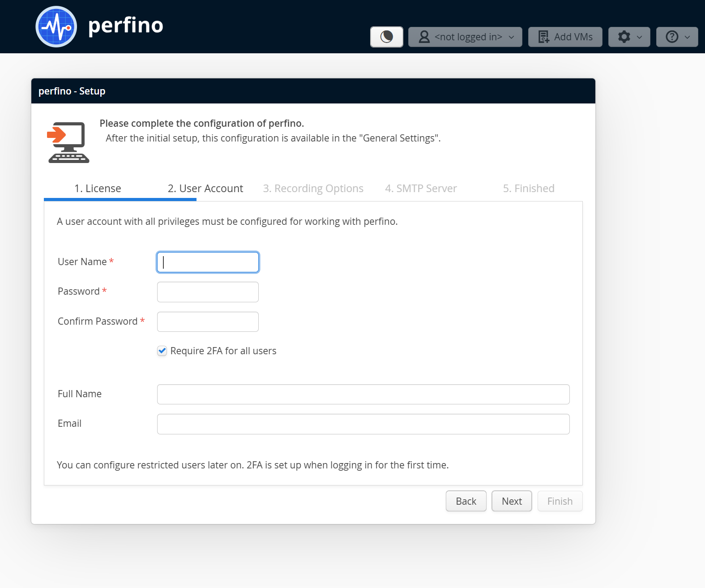Select the 5. Finished tab
The height and width of the screenshot is (588, 705).
[529, 189]
